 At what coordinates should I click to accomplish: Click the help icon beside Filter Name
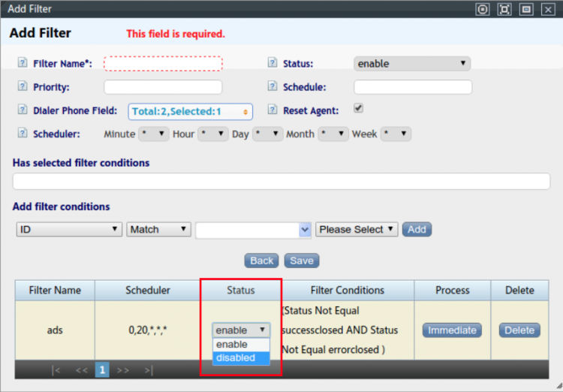(21, 64)
